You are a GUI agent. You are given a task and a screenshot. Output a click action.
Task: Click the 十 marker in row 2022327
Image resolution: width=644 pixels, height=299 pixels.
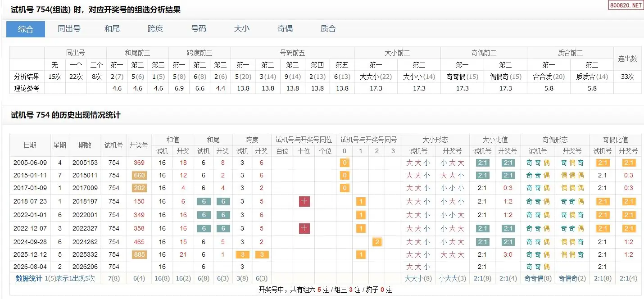pos(304,228)
